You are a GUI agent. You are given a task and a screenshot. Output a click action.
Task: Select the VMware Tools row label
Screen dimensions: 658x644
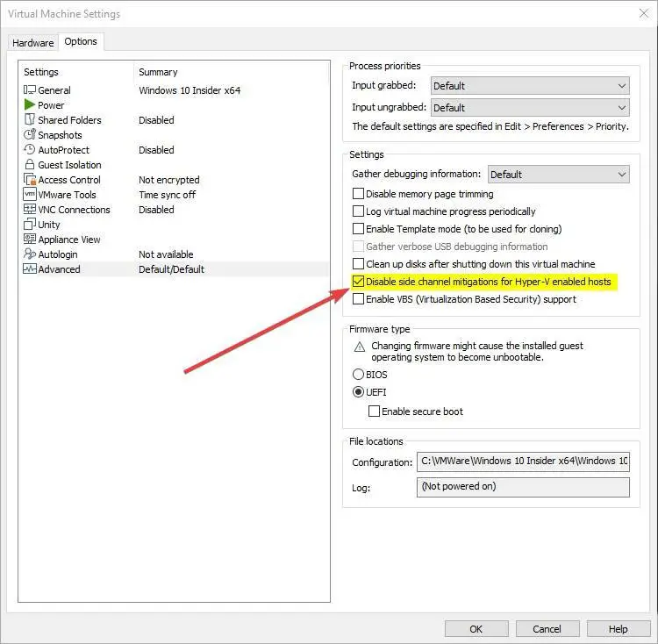point(68,195)
